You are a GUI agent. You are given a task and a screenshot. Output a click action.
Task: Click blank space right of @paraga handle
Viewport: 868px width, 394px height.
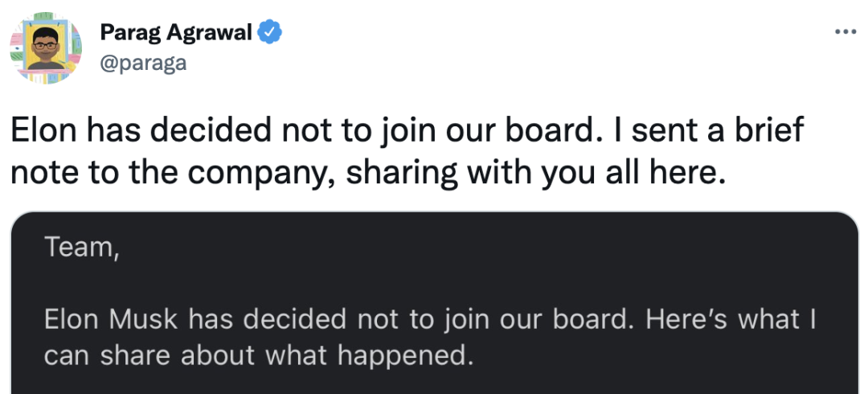[x=482, y=63]
